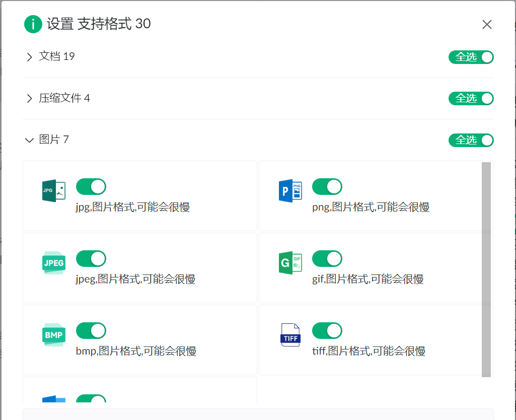The image size is (516, 420).
Task: Disable the jpg format toggle
Action: pyautogui.click(x=91, y=187)
